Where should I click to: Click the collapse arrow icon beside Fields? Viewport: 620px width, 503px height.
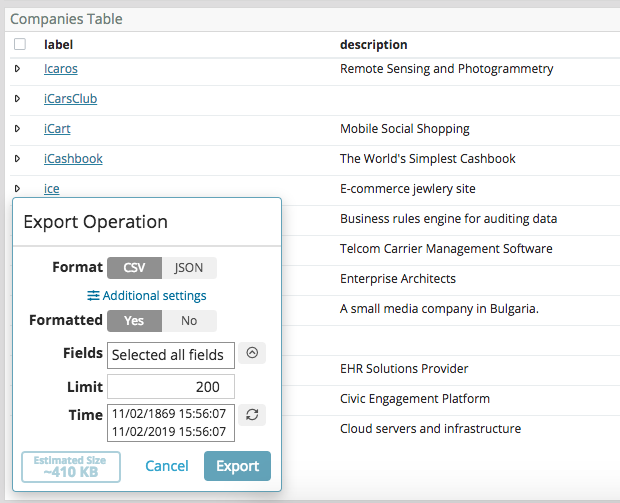click(252, 353)
